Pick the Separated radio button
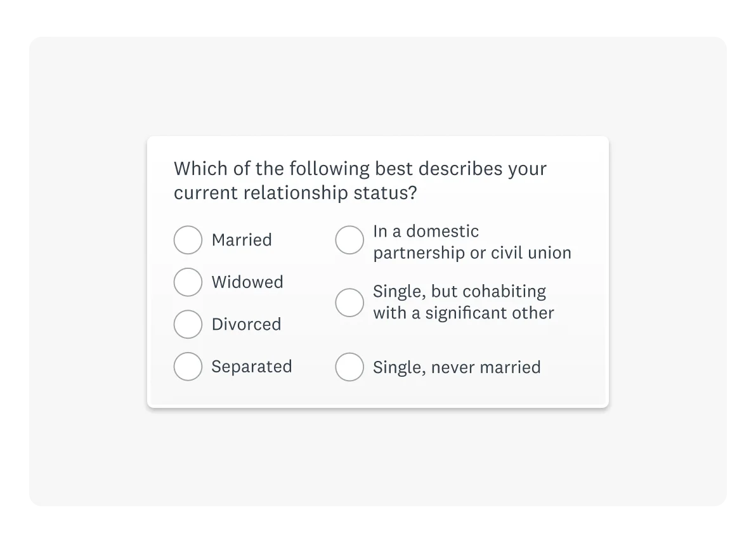This screenshot has height=543, width=756. 188,367
